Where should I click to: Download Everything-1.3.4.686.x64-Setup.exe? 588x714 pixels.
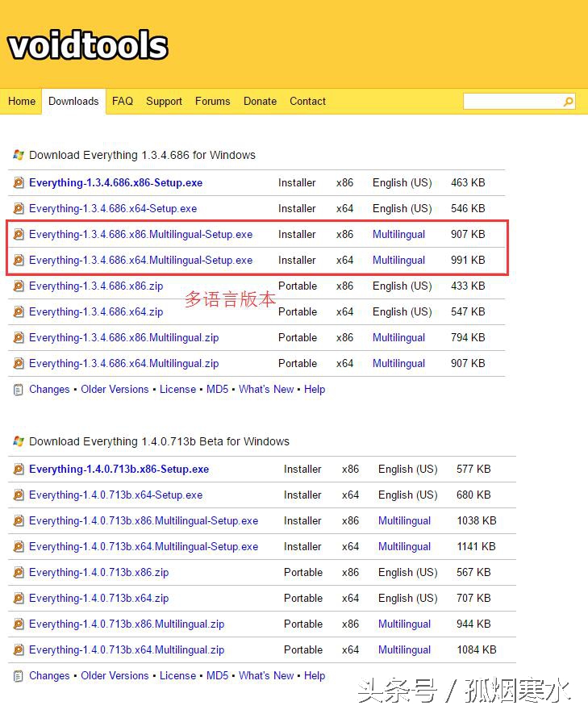click(x=113, y=209)
